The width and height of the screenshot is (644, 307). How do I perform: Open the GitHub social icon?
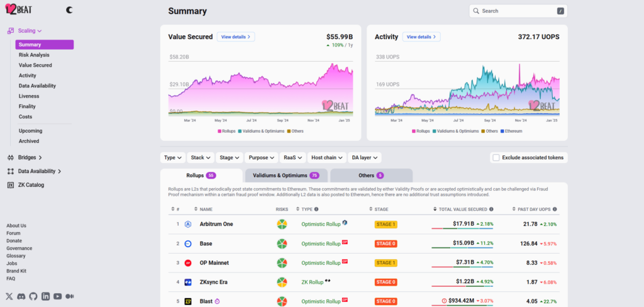[x=33, y=296]
